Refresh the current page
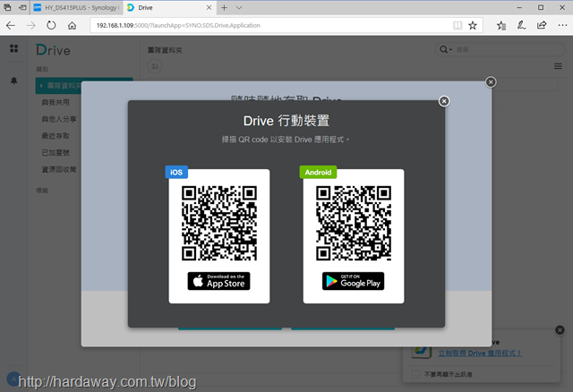The height and width of the screenshot is (392, 573). tap(51, 25)
